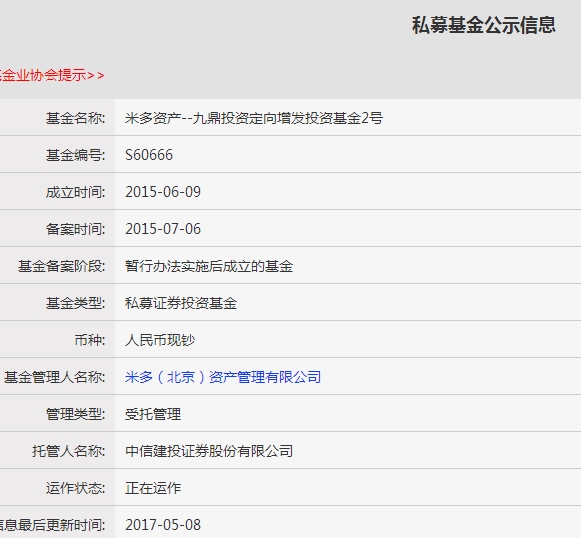This screenshot has width=581, height=538.
Task: Click the custodian 中信建投证券股份有限公司
Action: click(209, 451)
